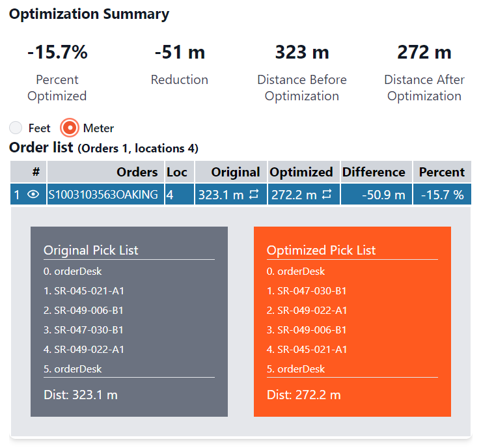Click the Original column header
This screenshot has height=448, width=481.
[x=236, y=172]
